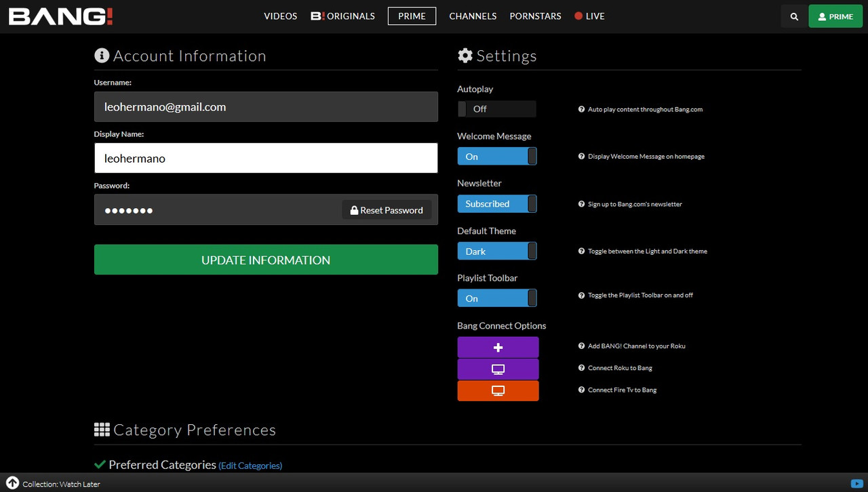Switch the Default Theme toggle from Dark
Image resolution: width=868 pixels, height=492 pixels.
[496, 251]
